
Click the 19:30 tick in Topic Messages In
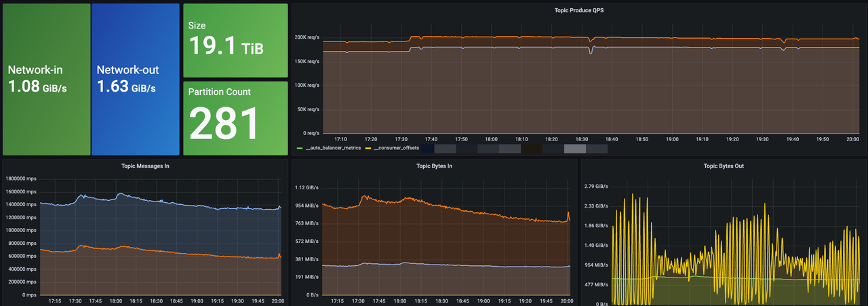[237, 301]
